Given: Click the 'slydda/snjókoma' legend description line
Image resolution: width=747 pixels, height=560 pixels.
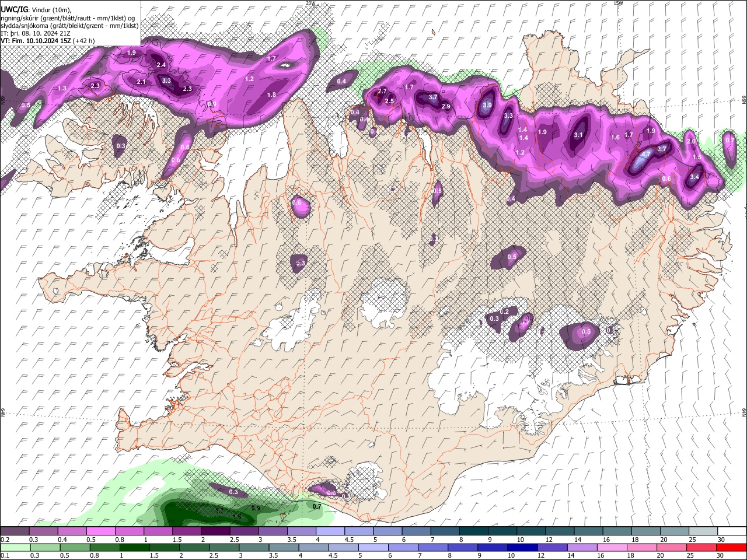Looking at the screenshot, I should [x=69, y=26].
